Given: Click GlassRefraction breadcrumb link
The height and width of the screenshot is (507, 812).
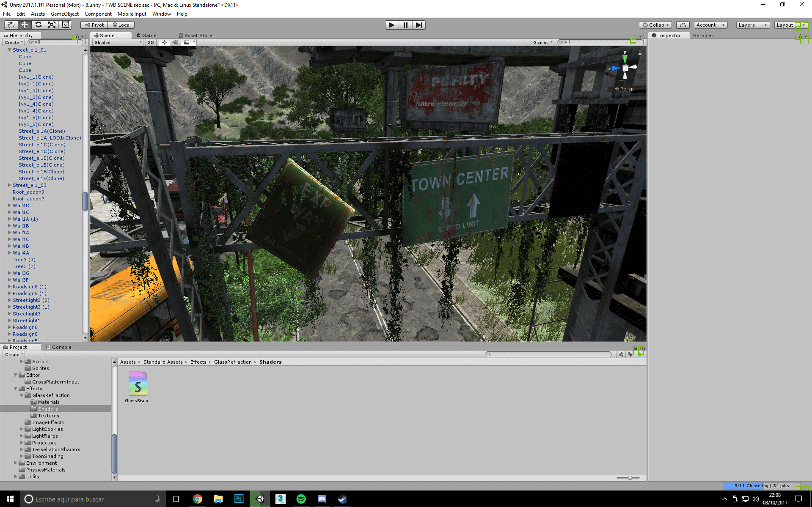Looking at the screenshot, I should pos(233,362).
